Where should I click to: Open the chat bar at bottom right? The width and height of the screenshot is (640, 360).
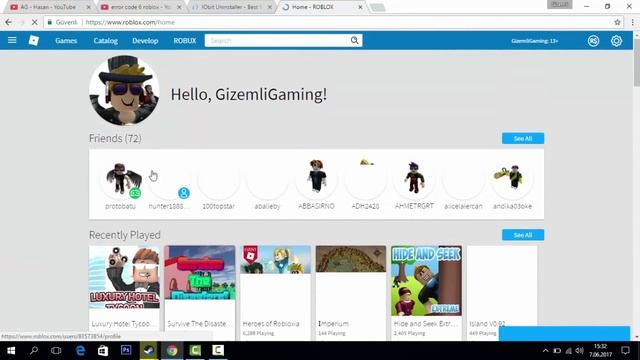click(564, 333)
